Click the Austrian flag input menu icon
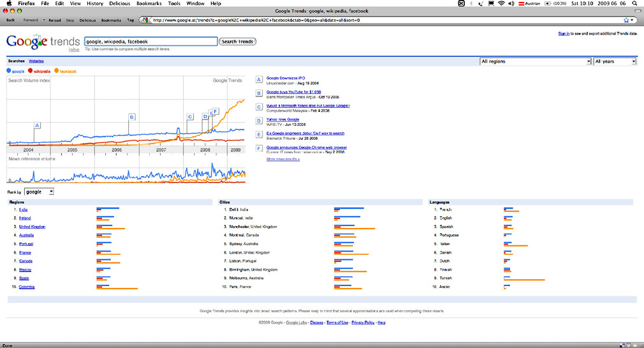644x348 pixels. click(520, 4)
